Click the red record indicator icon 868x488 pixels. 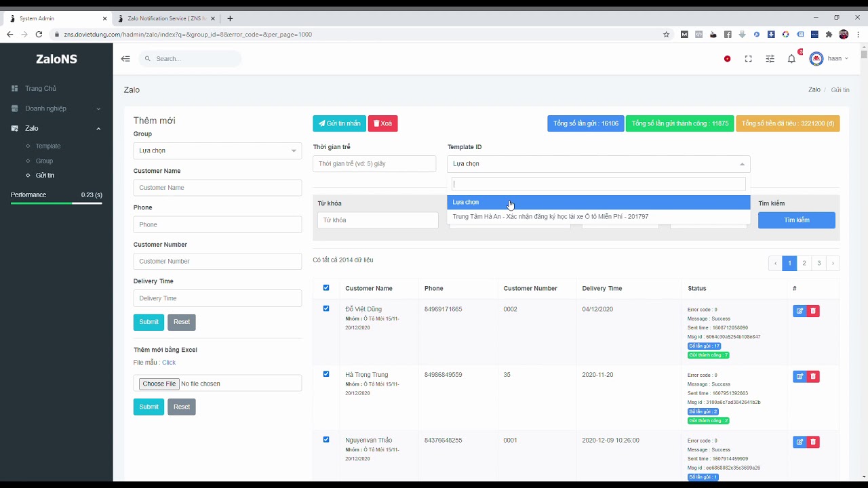click(727, 59)
